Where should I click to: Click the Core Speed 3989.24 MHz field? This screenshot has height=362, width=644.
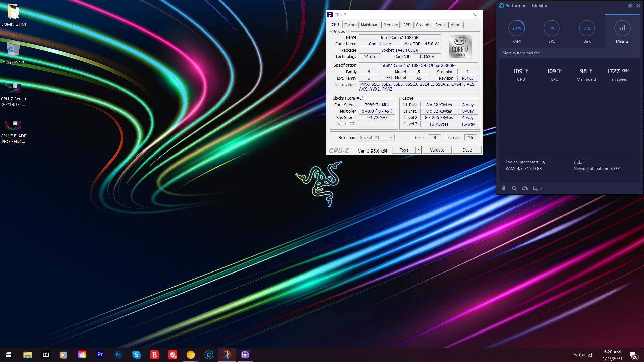pos(377,105)
